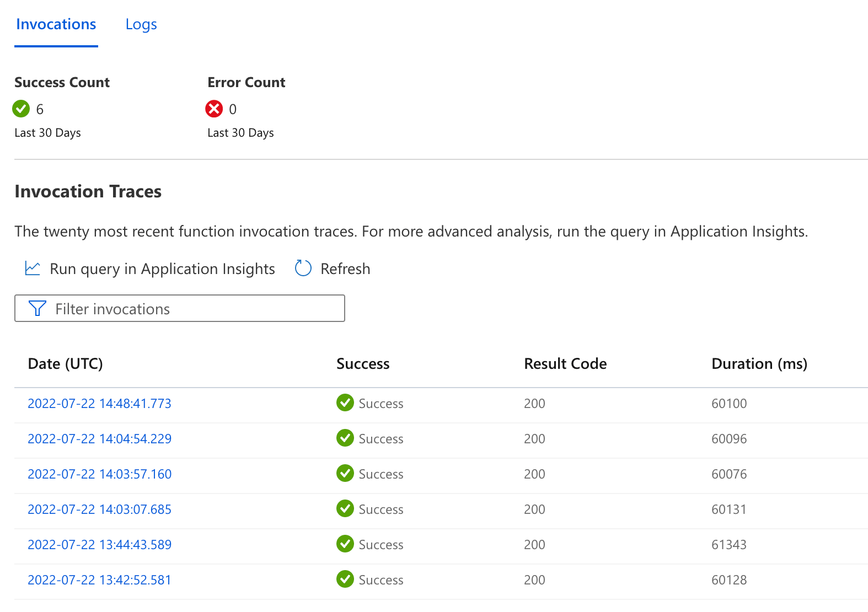868x612 pixels.
Task: Switch to the Logs tab
Action: (141, 25)
